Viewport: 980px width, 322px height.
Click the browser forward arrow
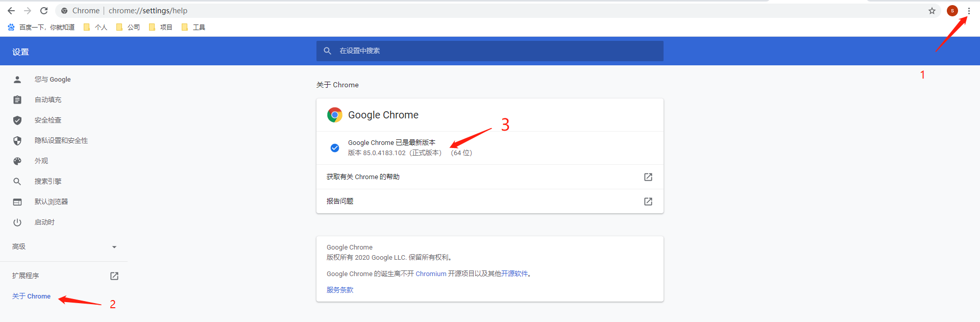[28, 11]
